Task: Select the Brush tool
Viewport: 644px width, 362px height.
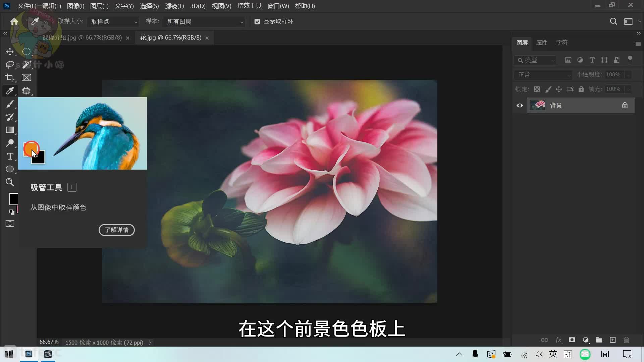Action: tap(10, 104)
